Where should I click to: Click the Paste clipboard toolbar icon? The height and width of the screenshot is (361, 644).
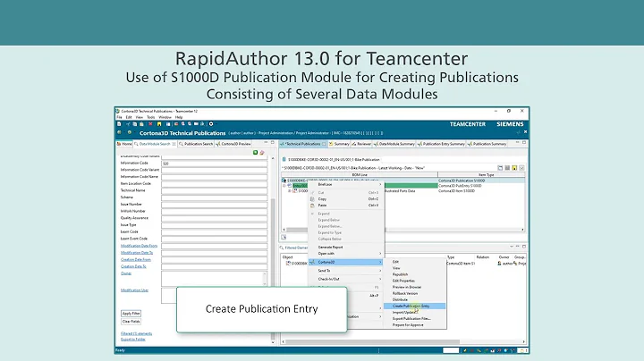(x=141, y=124)
